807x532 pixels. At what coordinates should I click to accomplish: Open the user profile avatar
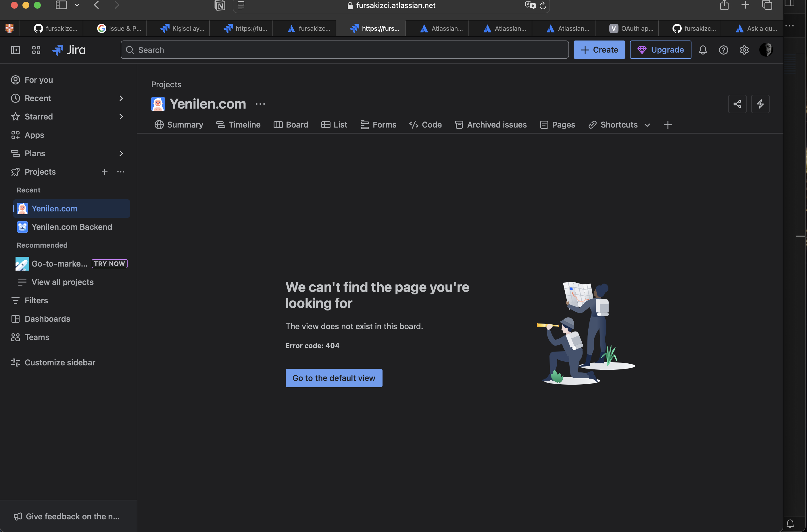coord(766,50)
